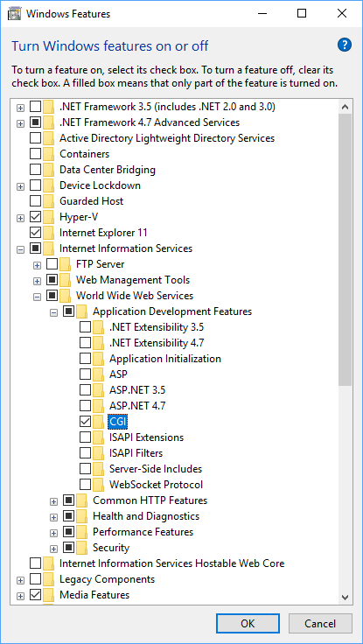363x644 pixels.
Task: Expand the Common HTTP Features node
Action: (53, 501)
